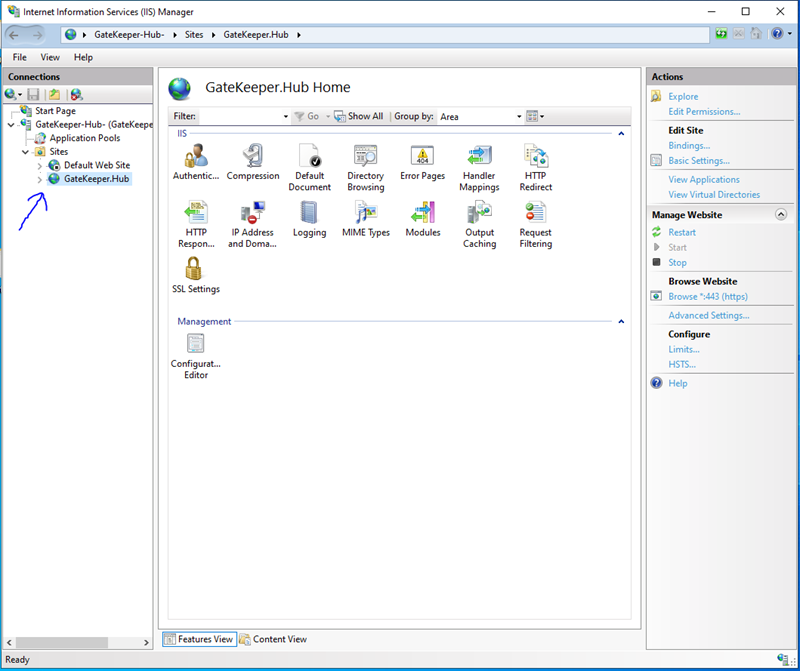Screen dimensions: 800x671
Task: Collapse the GateKeeper-Hub- server node
Action: (x=11, y=125)
